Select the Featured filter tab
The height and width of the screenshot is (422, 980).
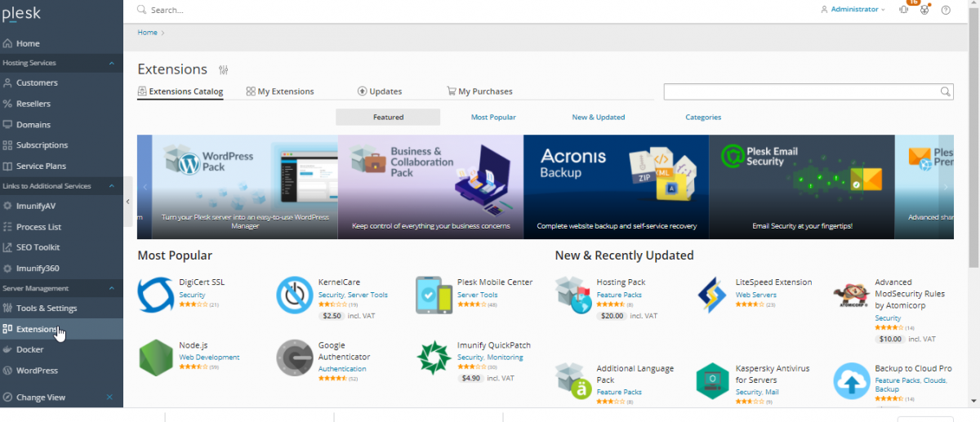coord(388,118)
